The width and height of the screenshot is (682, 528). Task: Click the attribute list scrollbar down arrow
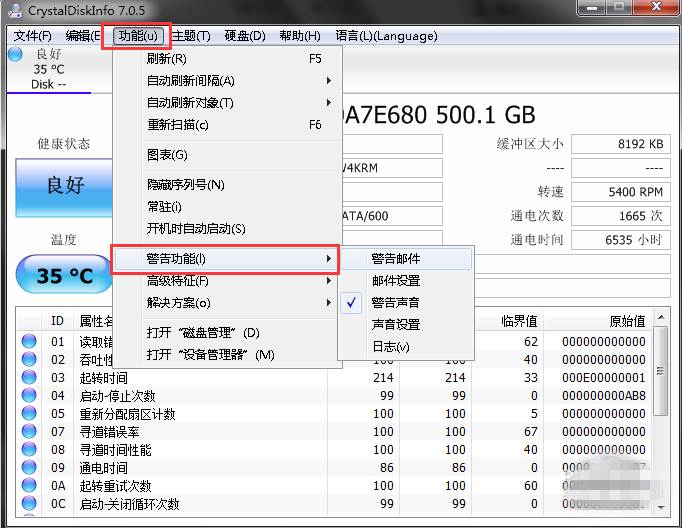(x=661, y=508)
